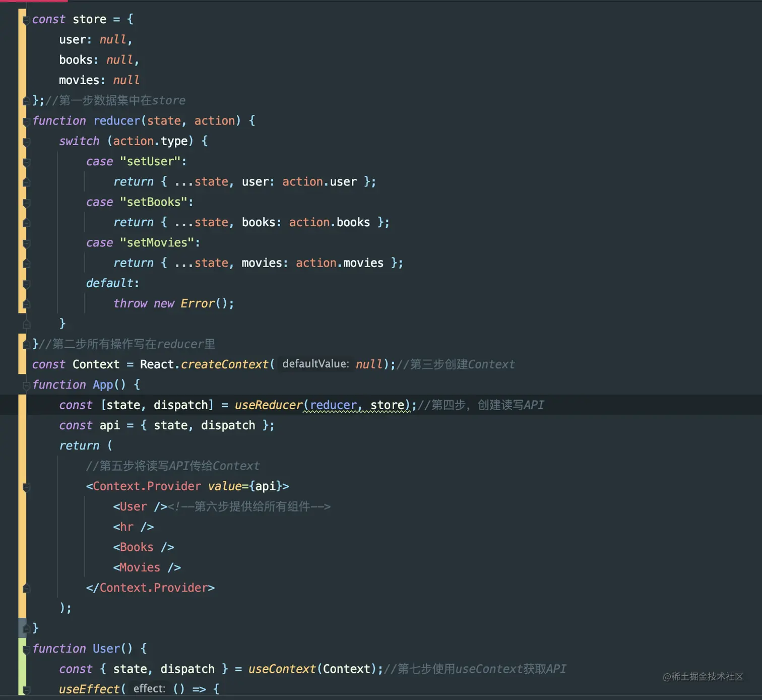Collapse the "const store" object fold marker
Viewport: 762px width, 700px height.
point(26,20)
